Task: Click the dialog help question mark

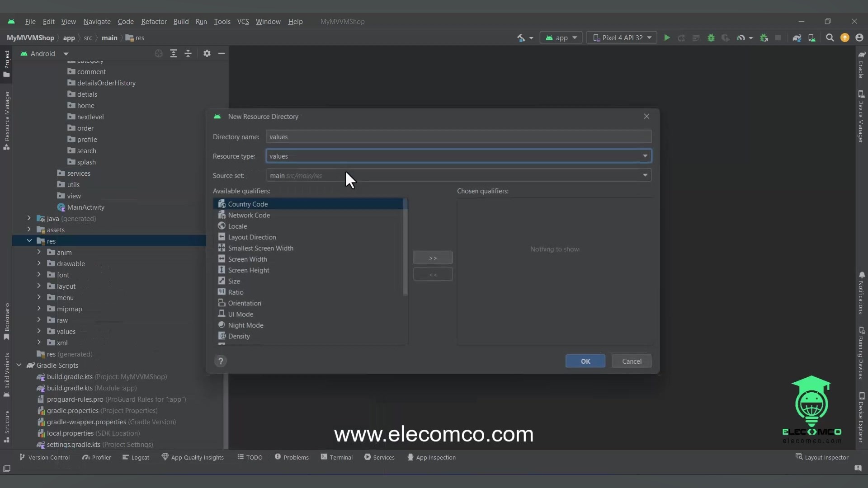Action: pyautogui.click(x=220, y=361)
